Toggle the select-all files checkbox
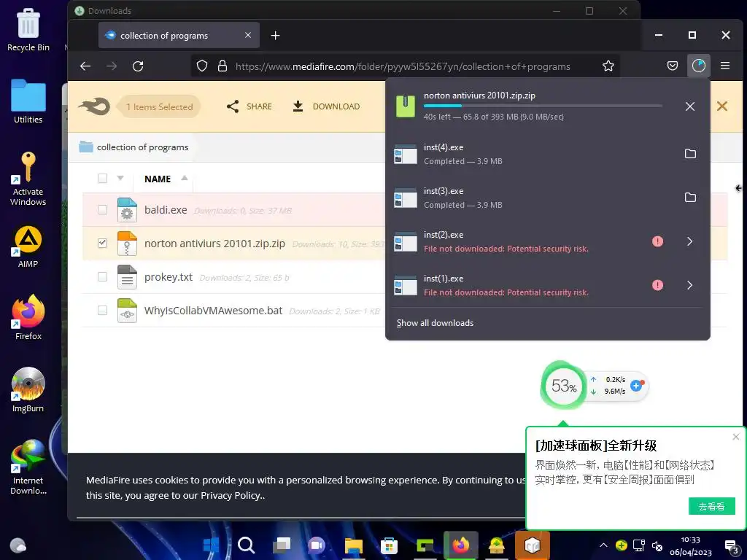Viewport: 747px width, 560px height. [102, 179]
